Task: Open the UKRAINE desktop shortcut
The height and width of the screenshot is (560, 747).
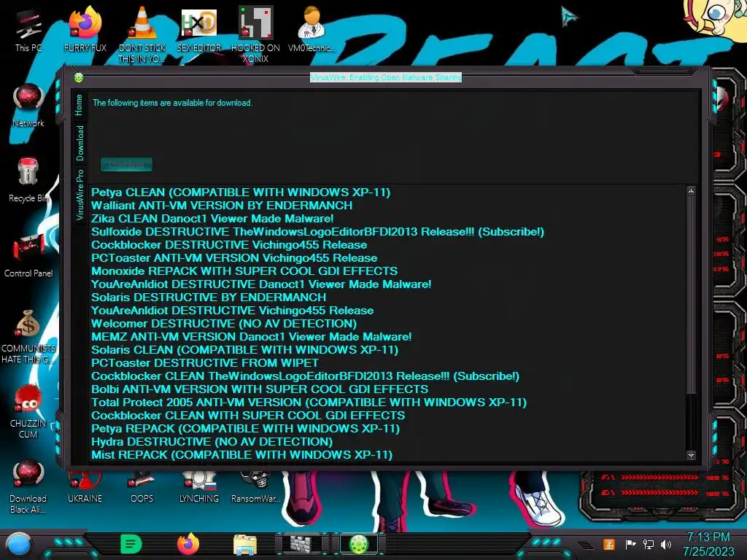Action: click(x=85, y=487)
